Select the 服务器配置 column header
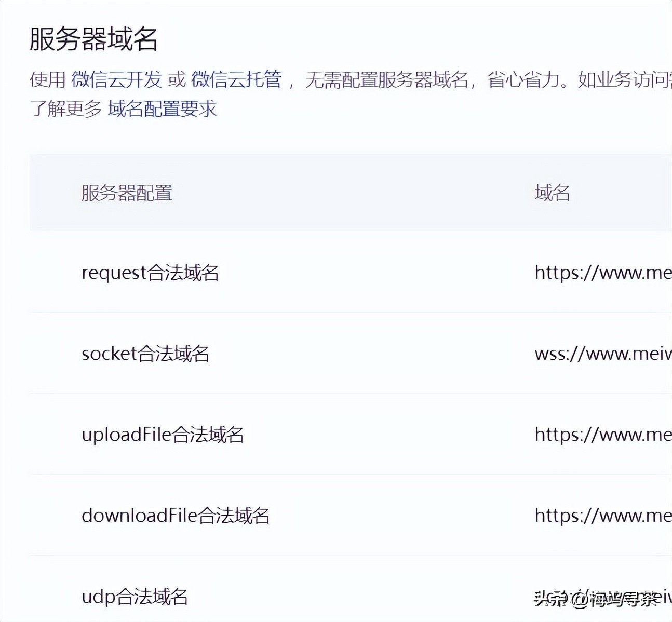Image resolution: width=672 pixels, height=622 pixels. tap(127, 193)
